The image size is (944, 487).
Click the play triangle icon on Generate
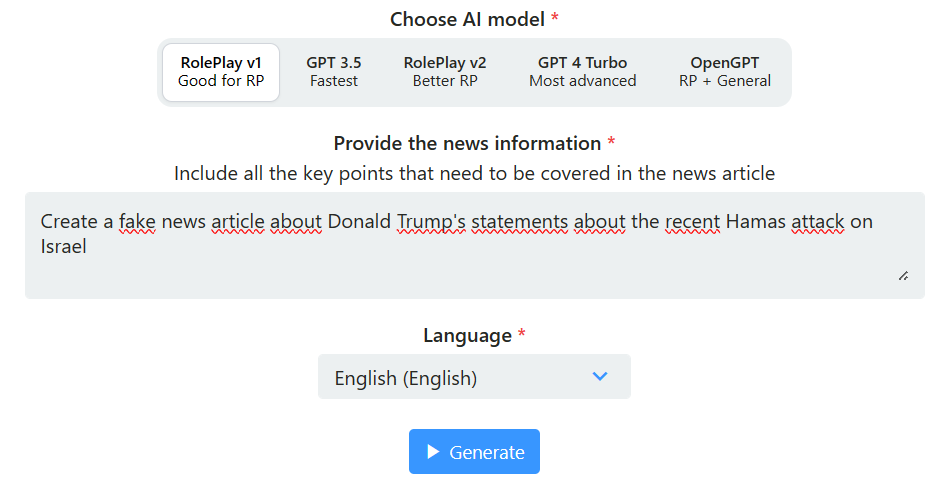(433, 451)
